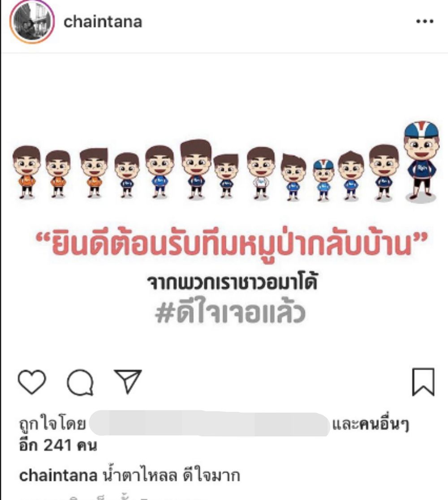Tap the 241 likes count text
Viewport: 448px width, 500px height.
coord(58,445)
